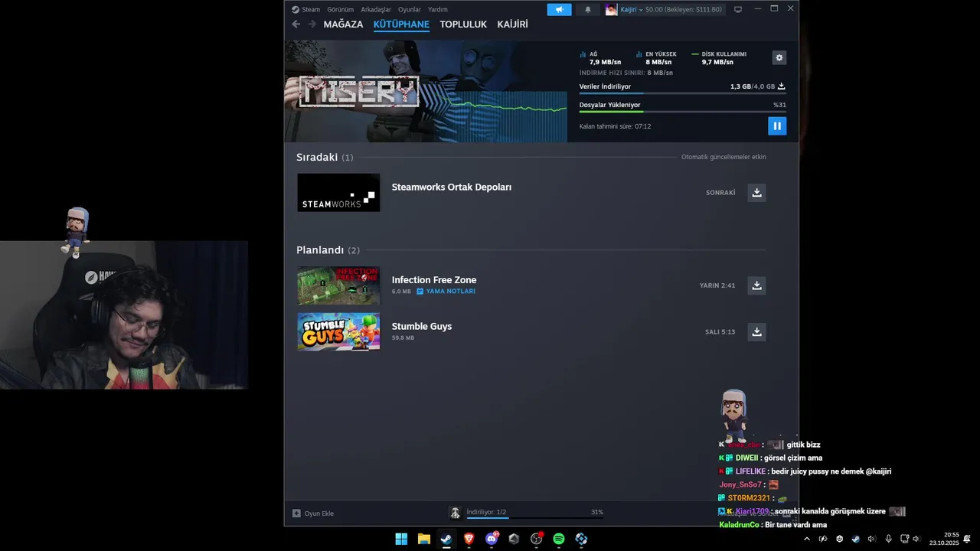Open the TOPLULUK tab
This screenshot has height=551, width=980.
tap(463, 24)
